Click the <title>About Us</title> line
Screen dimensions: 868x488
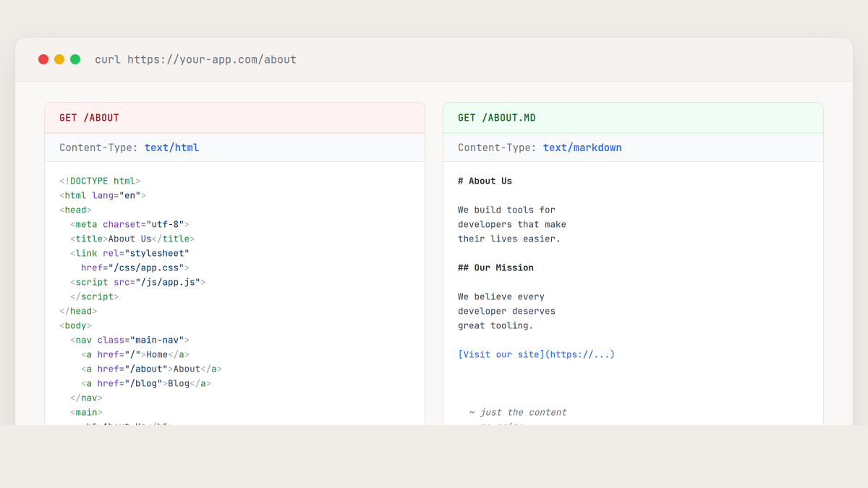[132, 239]
